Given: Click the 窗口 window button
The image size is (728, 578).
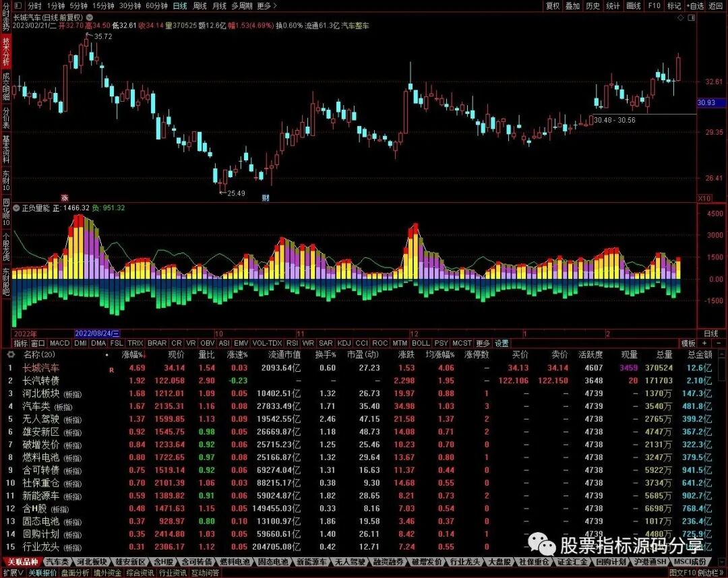Looking at the screenshot, I should [x=38, y=344].
